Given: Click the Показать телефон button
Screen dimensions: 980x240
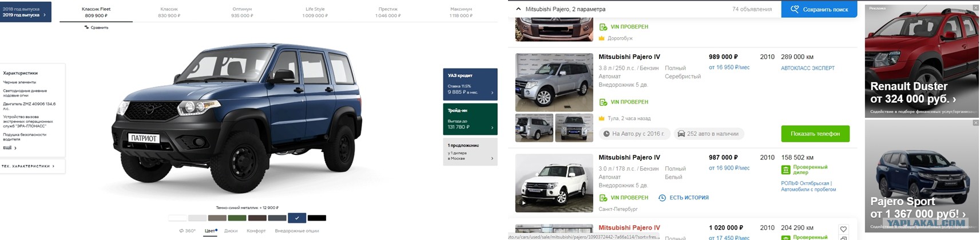Looking at the screenshot, I should (815, 134).
